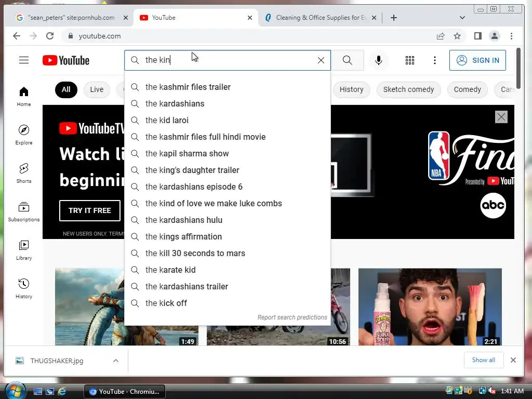Select the Sketch comedy filter chip

(x=408, y=89)
